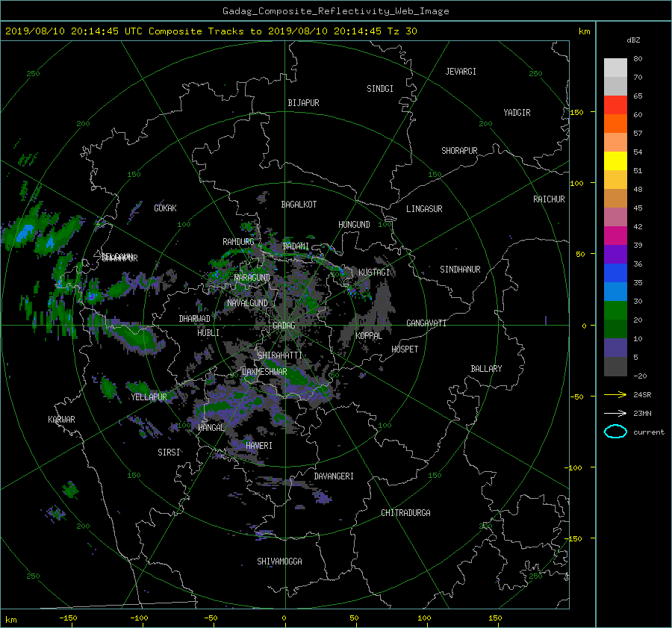Viewport: 672px width, 628px height.
Task: Click the white 23MN arrow legend icon
Action: [615, 413]
